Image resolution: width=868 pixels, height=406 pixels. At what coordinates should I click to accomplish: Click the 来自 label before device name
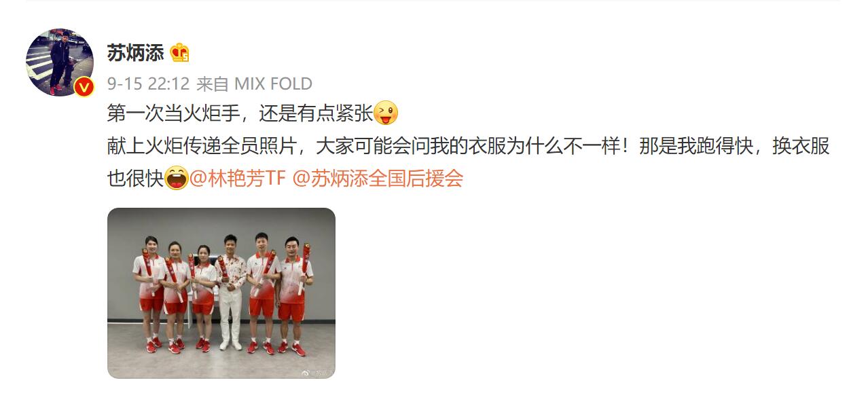pyautogui.click(x=213, y=84)
